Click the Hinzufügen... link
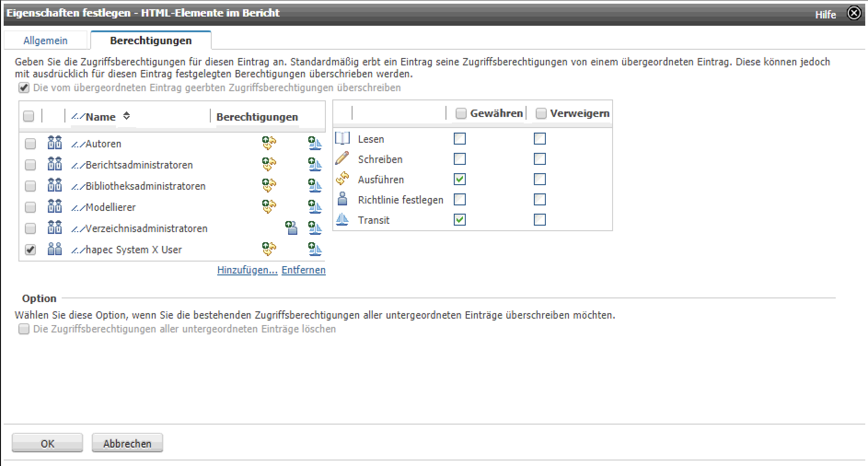This screenshot has height=466, width=868. 247,270
